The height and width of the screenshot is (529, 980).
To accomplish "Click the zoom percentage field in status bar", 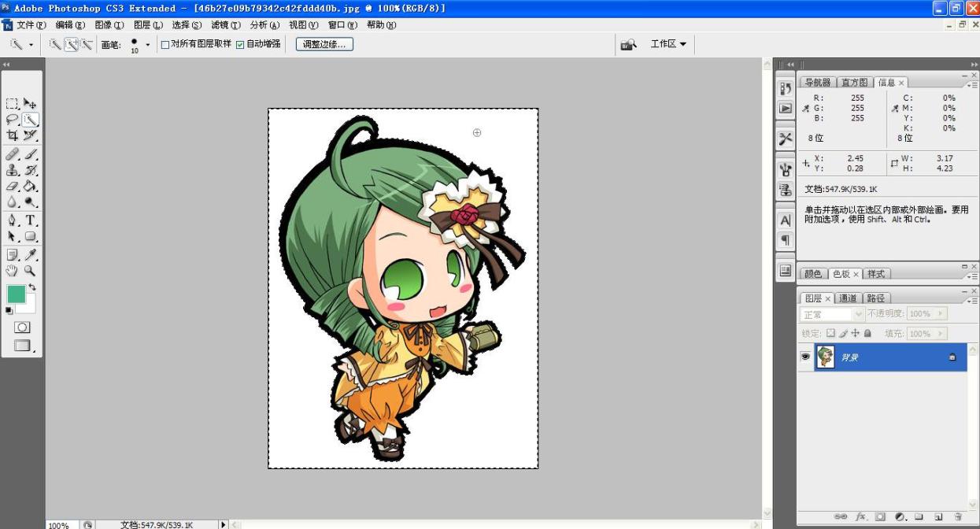I will coord(61,525).
